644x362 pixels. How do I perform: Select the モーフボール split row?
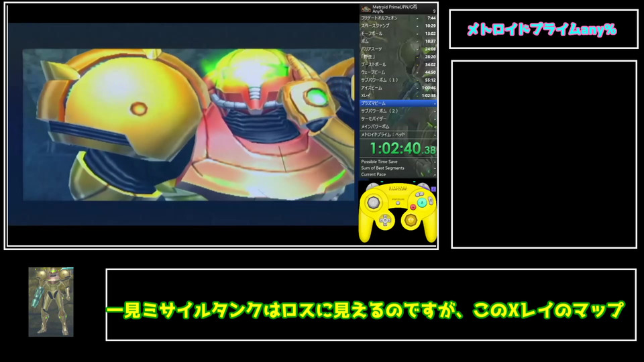[398, 34]
